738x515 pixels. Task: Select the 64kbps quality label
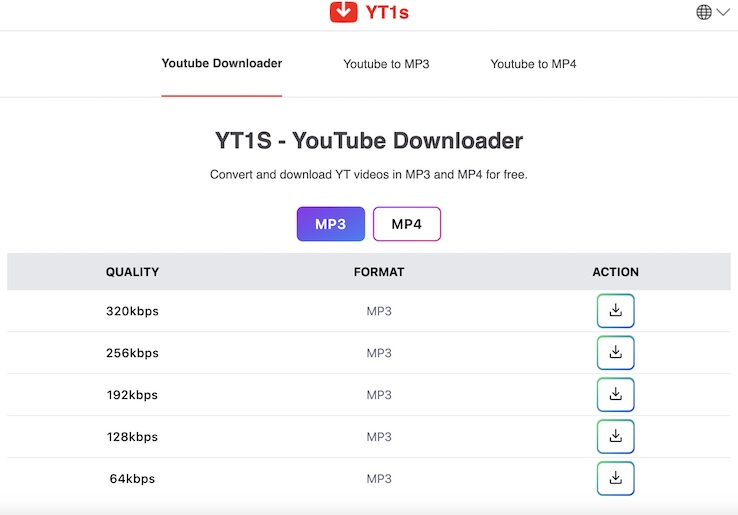132,479
